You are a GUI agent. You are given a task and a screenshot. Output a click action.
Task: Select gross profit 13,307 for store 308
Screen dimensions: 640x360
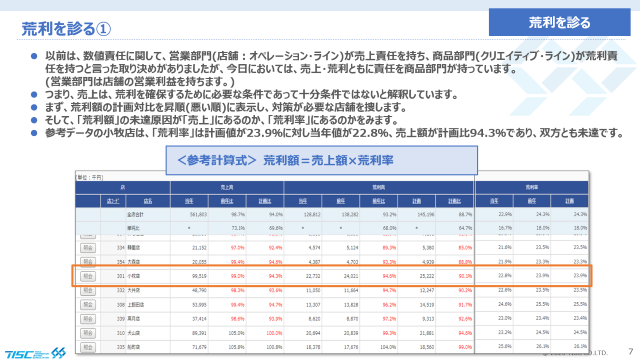click(x=313, y=305)
